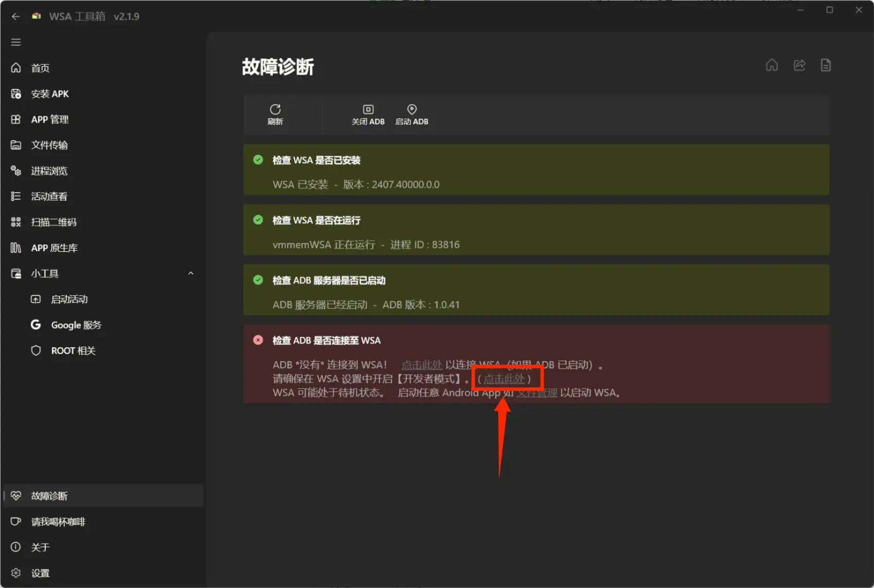
Task: Click the APP 原生库 library icon
Action: pos(16,248)
